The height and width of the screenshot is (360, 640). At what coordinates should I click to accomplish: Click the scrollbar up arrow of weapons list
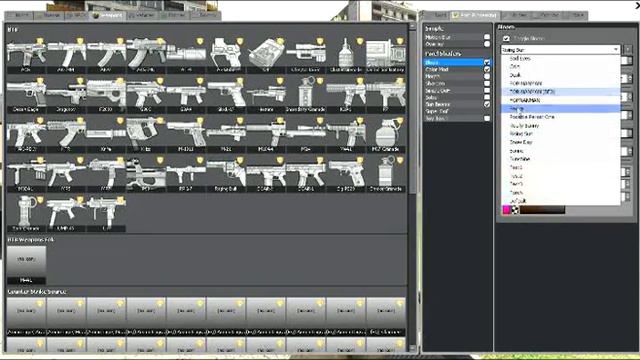(x=412, y=26)
